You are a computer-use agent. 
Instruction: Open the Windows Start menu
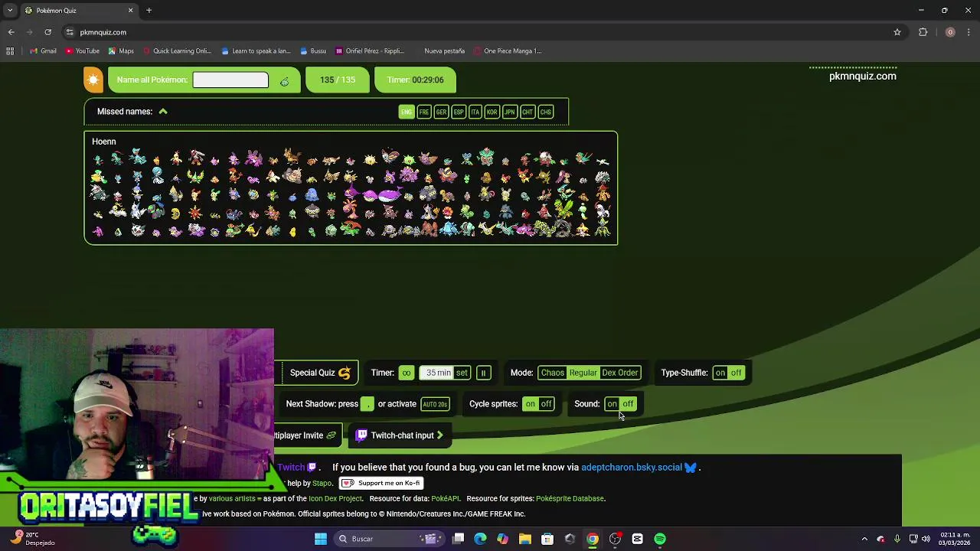[321, 539]
